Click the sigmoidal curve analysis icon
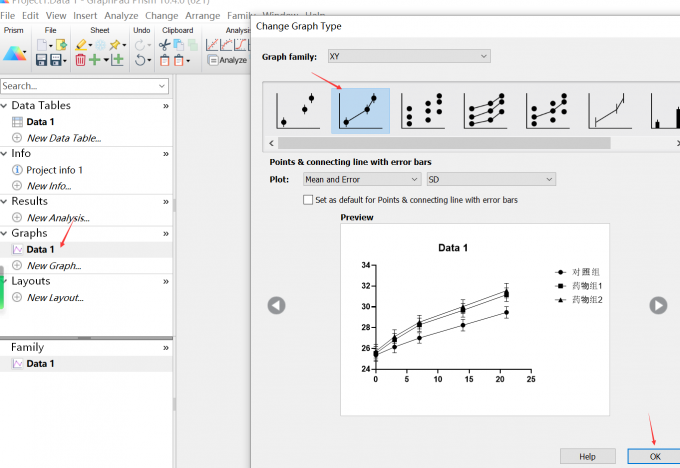Viewport: 680px width, 468px height. click(240, 45)
